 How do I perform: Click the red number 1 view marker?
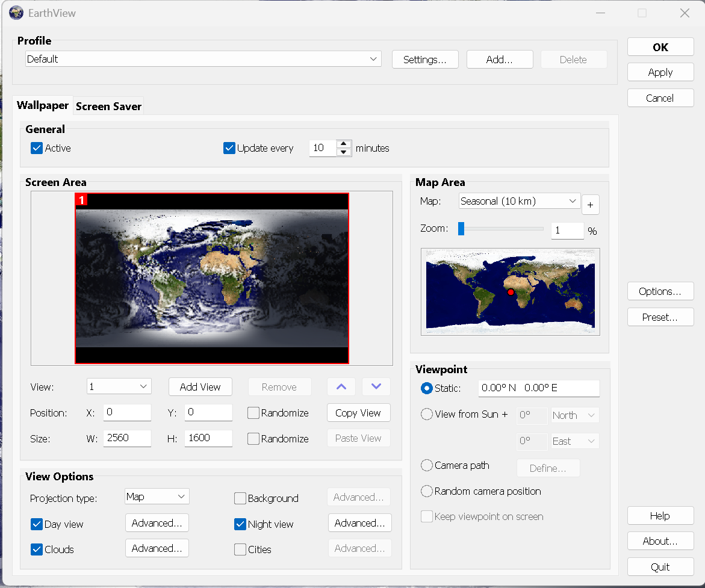81,200
